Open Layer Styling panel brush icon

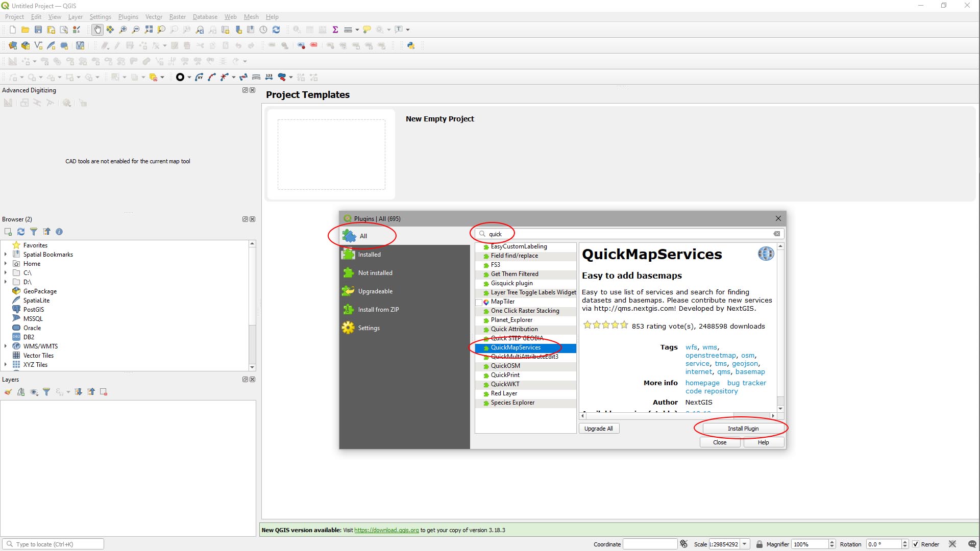8,392
